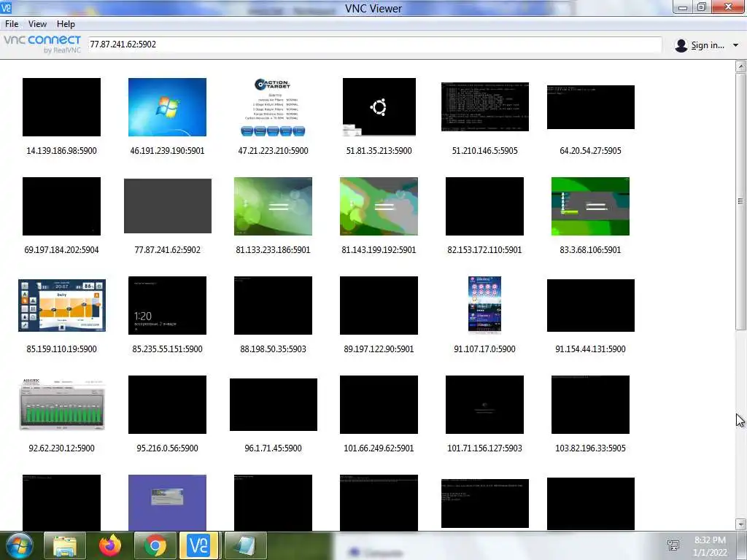Open the View menu
The height and width of the screenshot is (560, 747).
[x=37, y=24]
